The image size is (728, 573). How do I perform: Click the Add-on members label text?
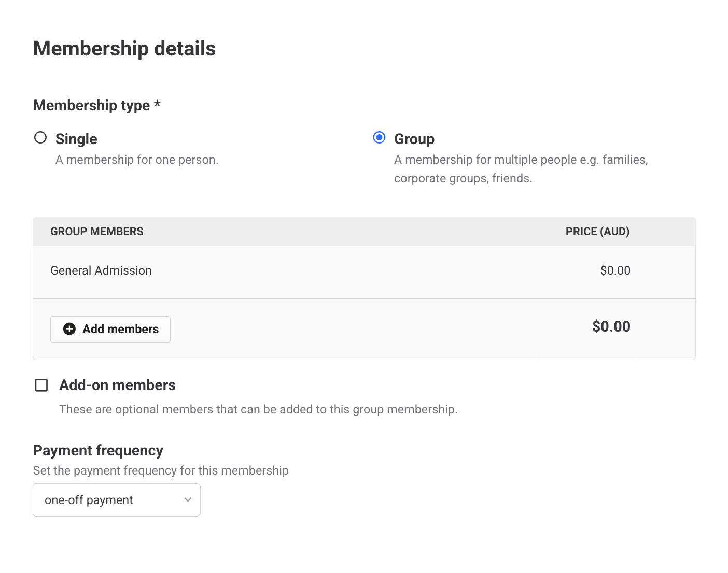(x=117, y=385)
